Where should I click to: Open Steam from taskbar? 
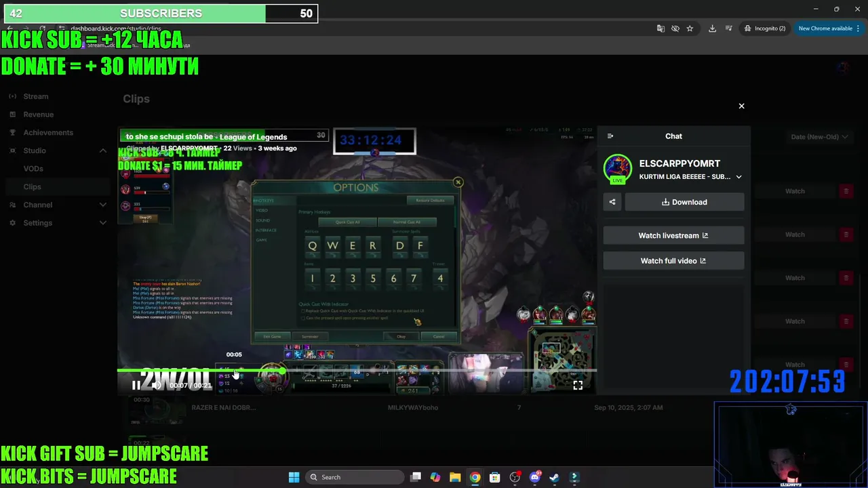tap(554, 477)
